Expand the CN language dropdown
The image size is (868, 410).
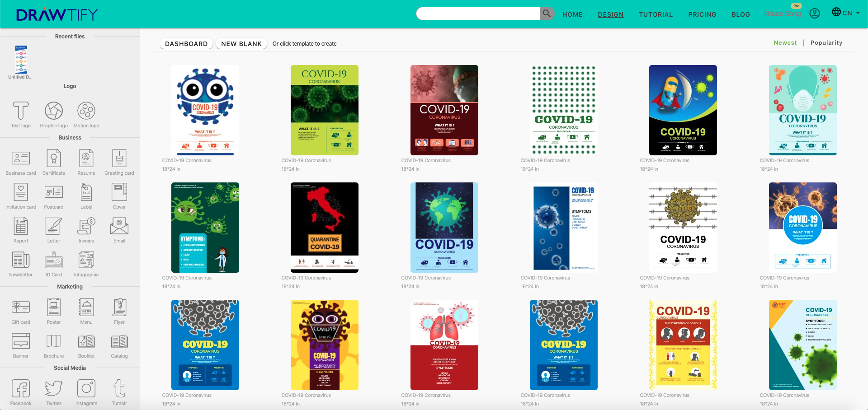pos(846,13)
